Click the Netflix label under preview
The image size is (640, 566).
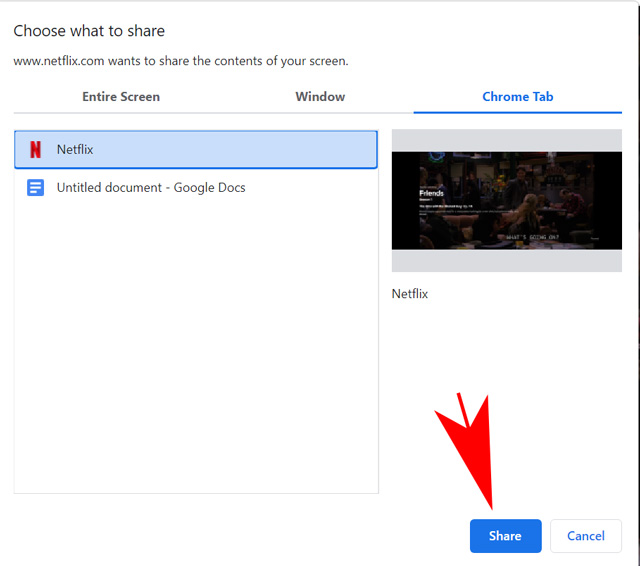(410, 294)
